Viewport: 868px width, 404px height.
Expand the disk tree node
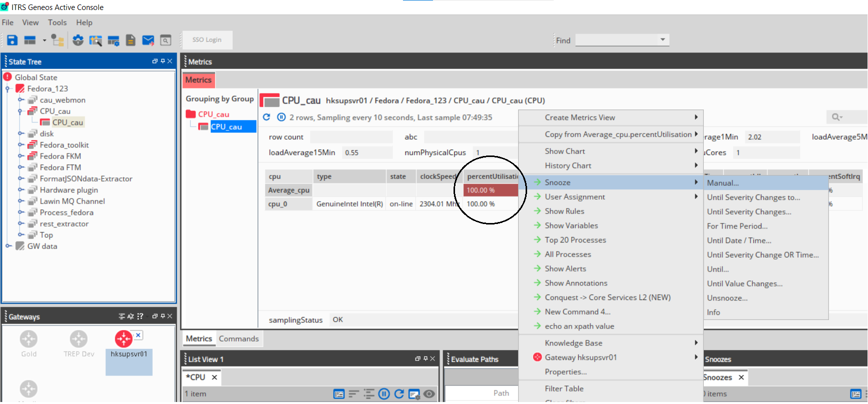pyautogui.click(x=21, y=133)
